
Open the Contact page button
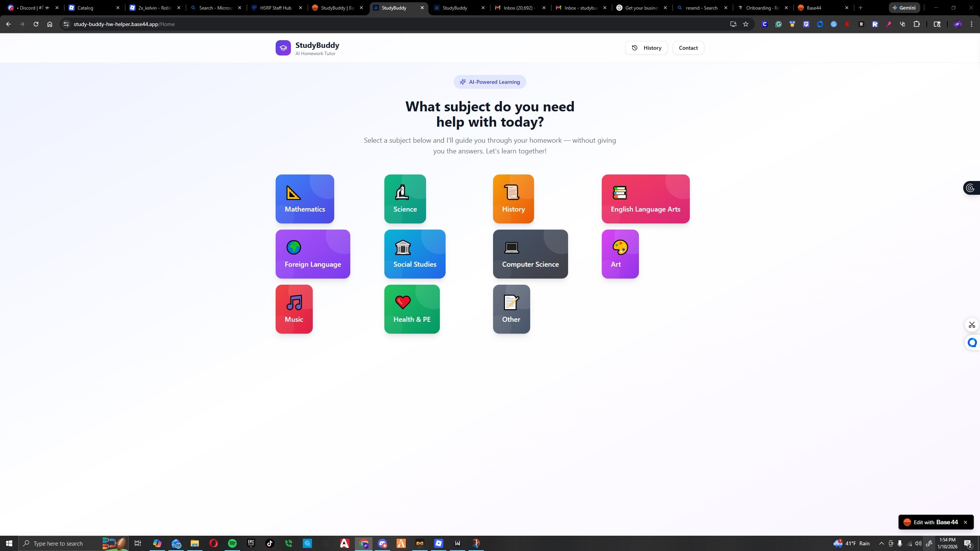(x=688, y=48)
